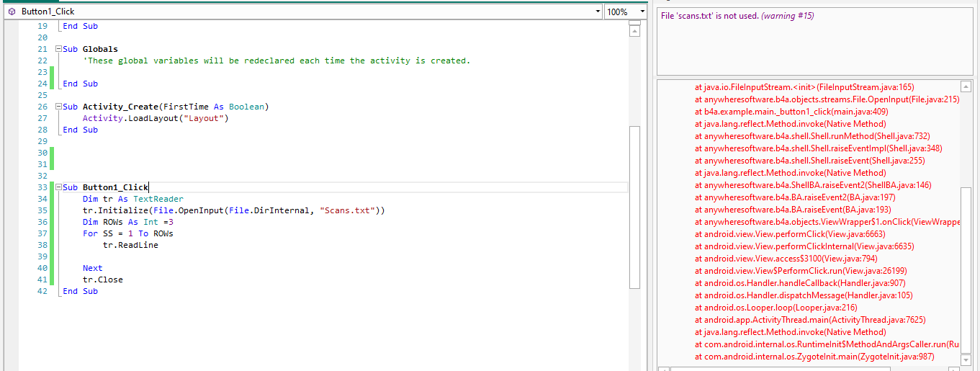Click the comment line about global variables
980x371 pixels.
pos(277,61)
